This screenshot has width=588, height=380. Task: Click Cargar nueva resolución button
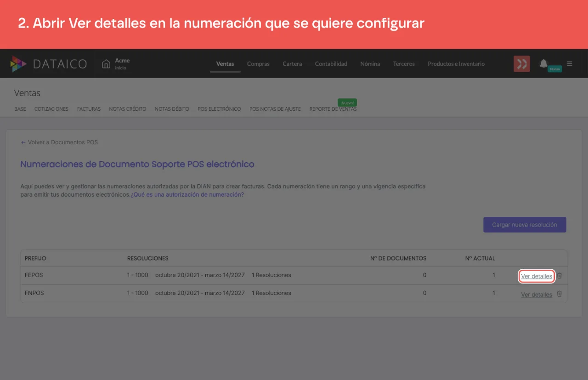pos(525,225)
